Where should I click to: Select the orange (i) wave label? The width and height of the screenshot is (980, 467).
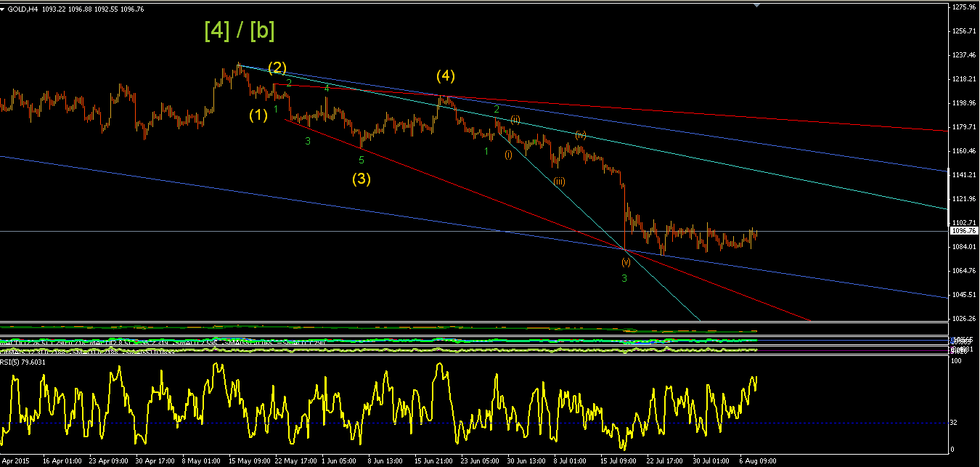[508, 155]
